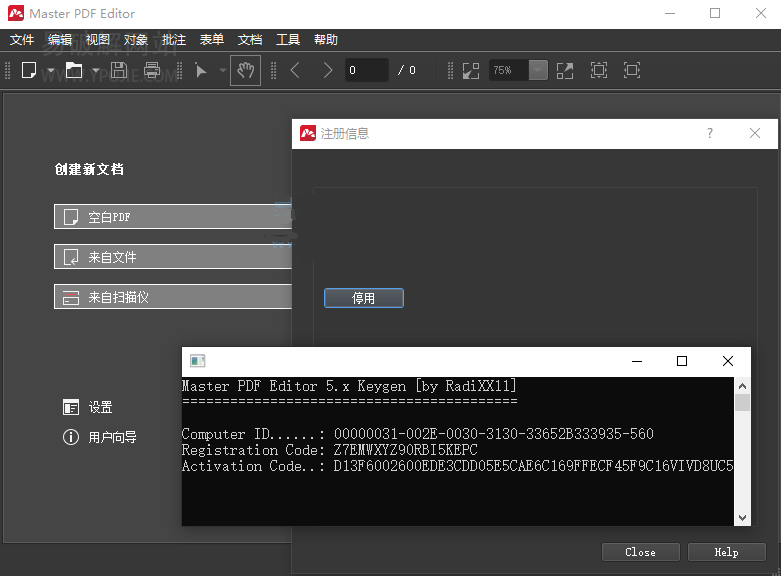
Task: Maximize the keygen console window
Action: [682, 361]
